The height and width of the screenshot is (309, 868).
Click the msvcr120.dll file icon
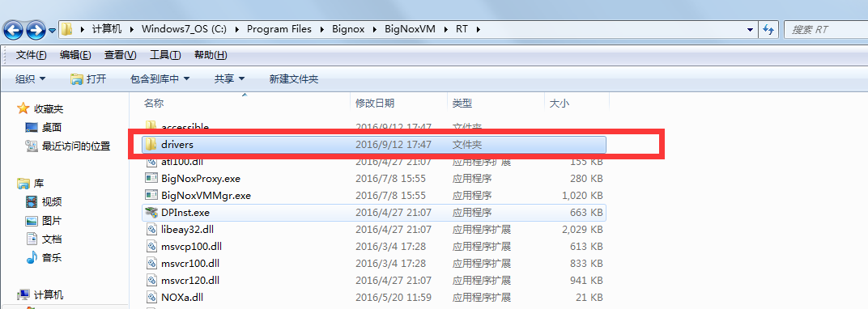pyautogui.click(x=151, y=280)
